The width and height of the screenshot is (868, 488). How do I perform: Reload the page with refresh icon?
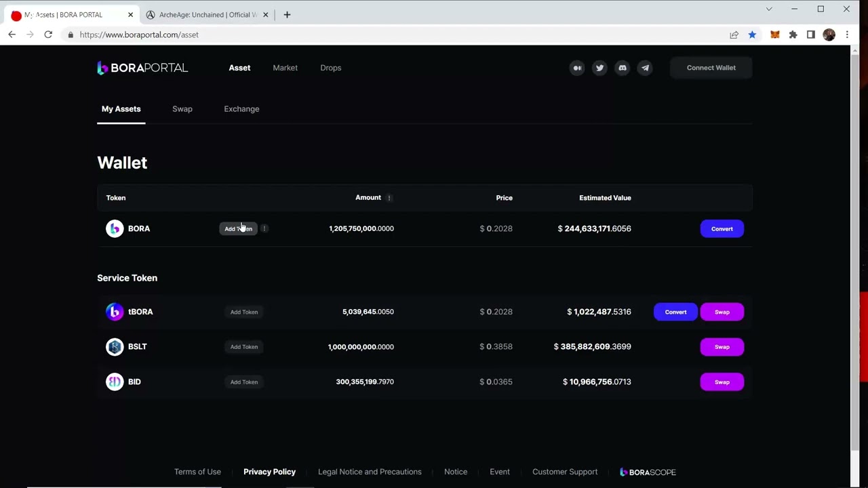coord(48,35)
